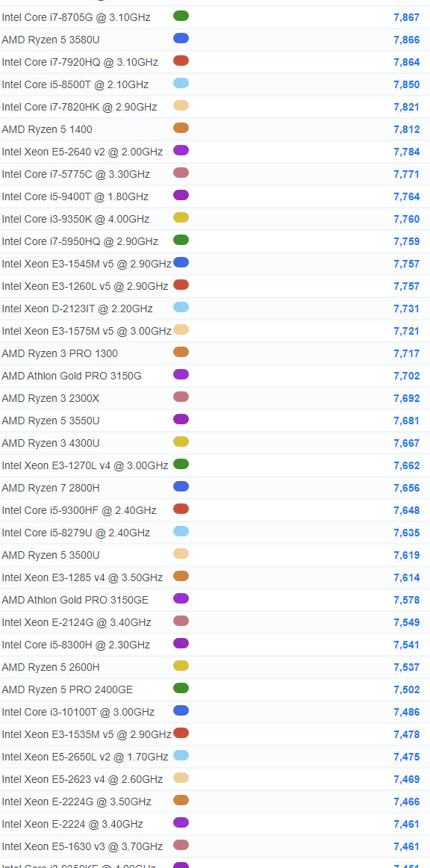The width and height of the screenshot is (430, 868).
Task: Open Intel Core i7-7920HQ @ 3.10GHz link
Action: pyautogui.click(x=80, y=62)
